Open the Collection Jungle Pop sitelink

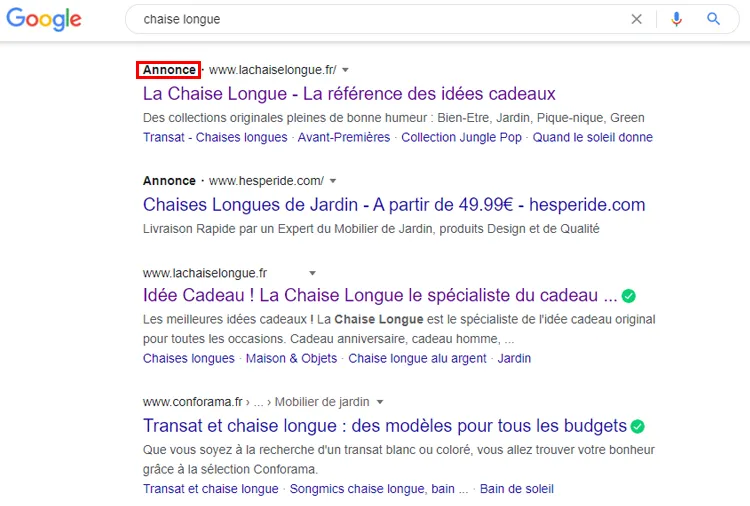[x=462, y=137]
